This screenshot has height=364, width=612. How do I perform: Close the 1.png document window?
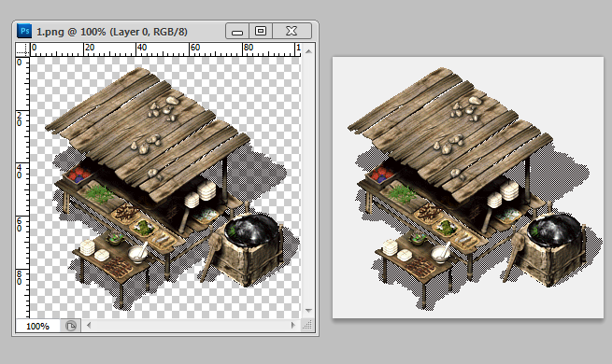[x=292, y=31]
